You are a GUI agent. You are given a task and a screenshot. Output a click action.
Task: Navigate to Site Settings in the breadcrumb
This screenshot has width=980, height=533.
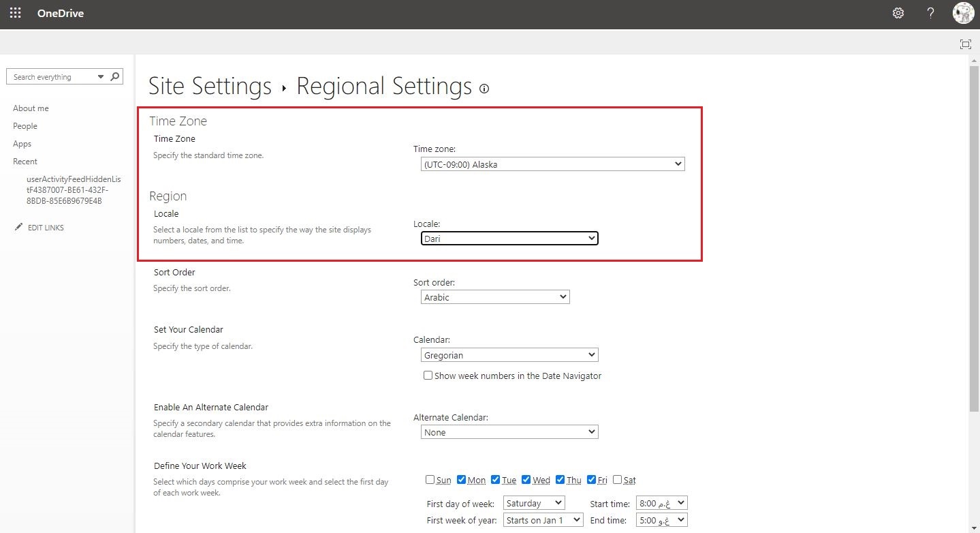tap(209, 86)
